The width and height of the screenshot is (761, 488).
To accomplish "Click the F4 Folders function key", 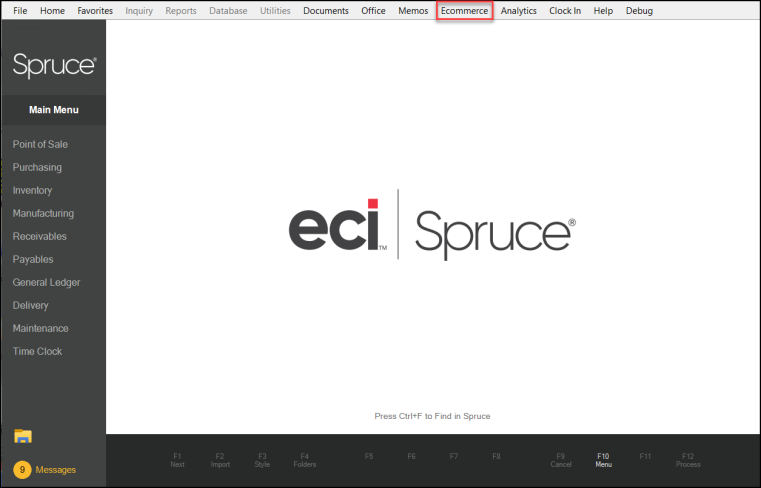I will tap(305, 460).
